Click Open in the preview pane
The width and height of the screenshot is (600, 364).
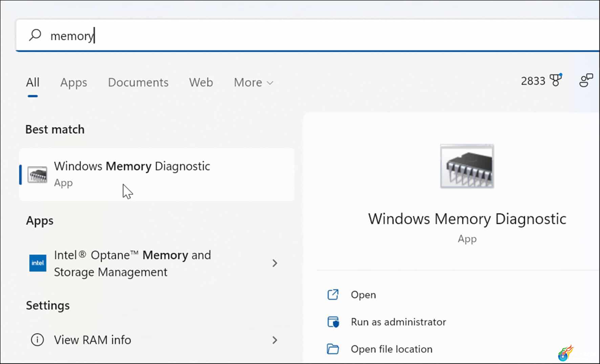point(363,295)
